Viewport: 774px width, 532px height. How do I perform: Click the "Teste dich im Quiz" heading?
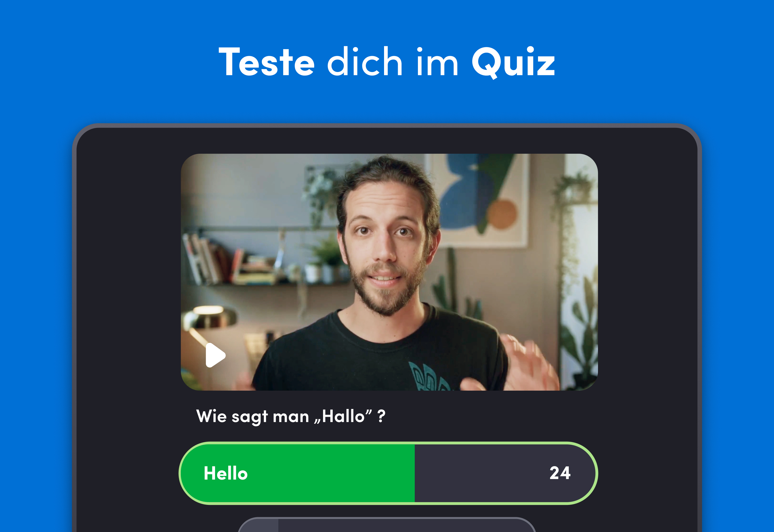pos(387,62)
